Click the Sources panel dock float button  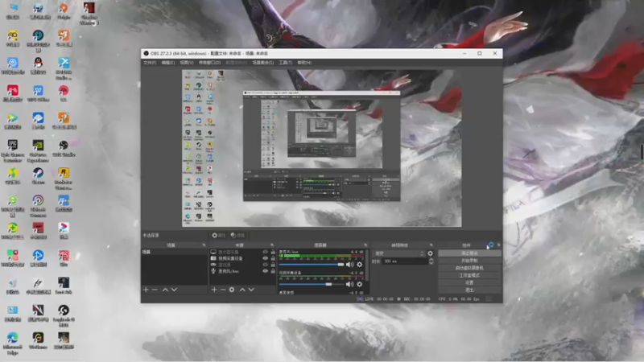pyautogui.click(x=272, y=245)
